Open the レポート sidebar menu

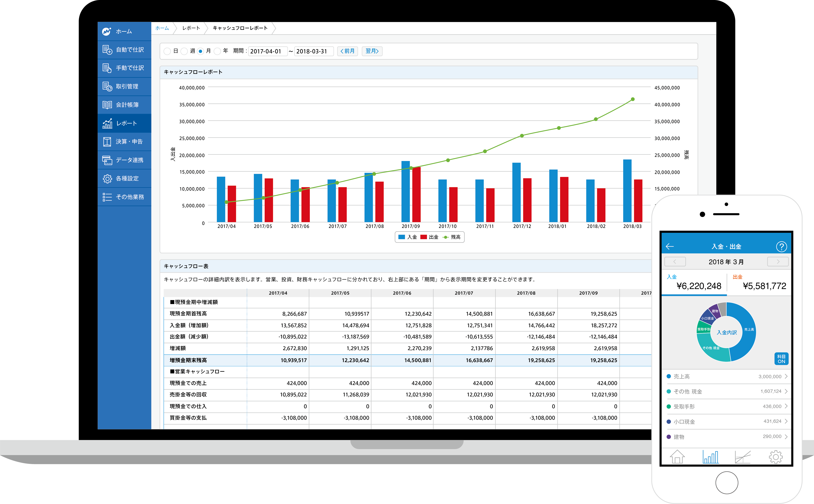124,123
